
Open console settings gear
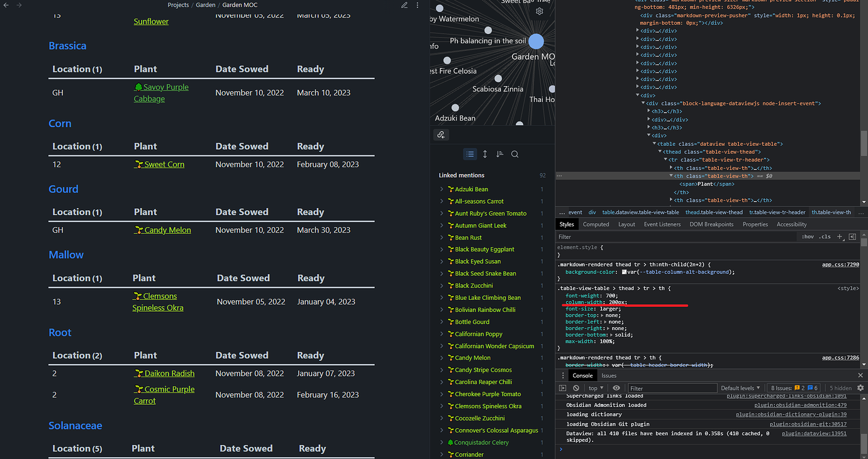pyautogui.click(x=861, y=388)
